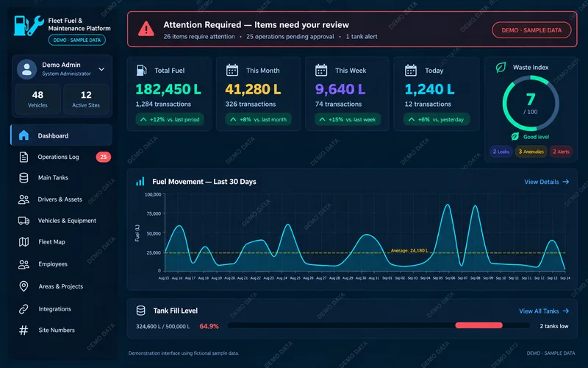Click the Total Fuel pump icon
This screenshot has width=588, height=368.
141,70
